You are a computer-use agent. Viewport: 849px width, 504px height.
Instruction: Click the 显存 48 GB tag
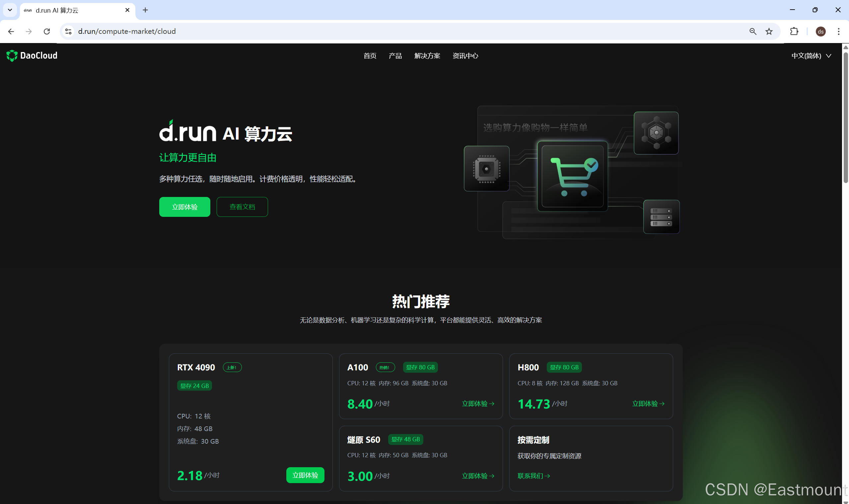(x=405, y=439)
